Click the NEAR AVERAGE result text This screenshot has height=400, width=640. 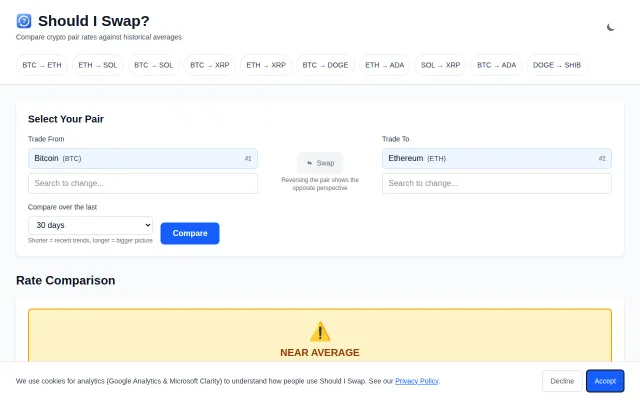click(x=320, y=353)
